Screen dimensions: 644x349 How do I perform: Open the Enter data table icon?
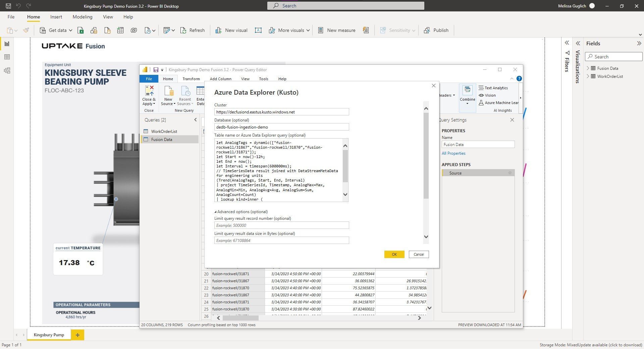(x=120, y=31)
